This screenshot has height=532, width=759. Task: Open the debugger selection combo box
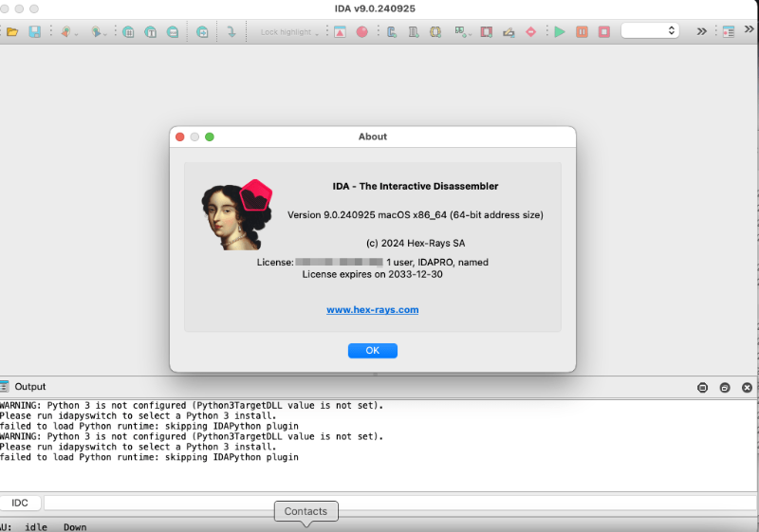coord(650,30)
